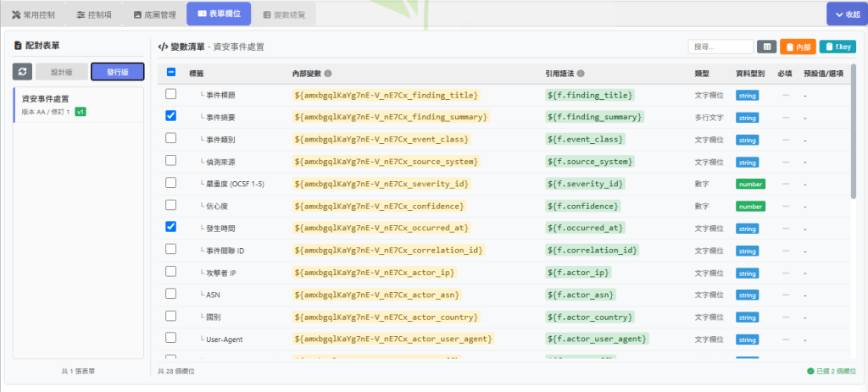Click the source_system internal variable code
Screen dimensions: 868x392
[x=387, y=162]
